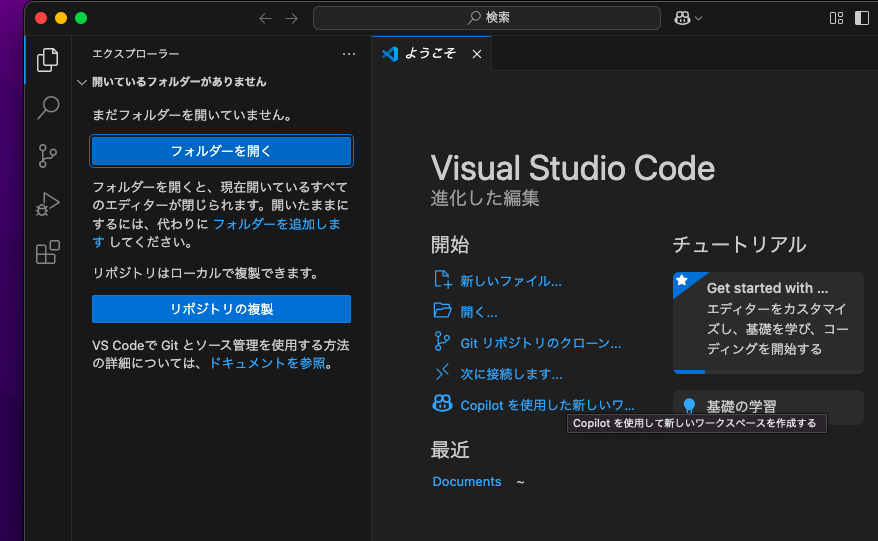Click the リポジトリの複製 button
This screenshot has height=541, width=878.
[221, 309]
